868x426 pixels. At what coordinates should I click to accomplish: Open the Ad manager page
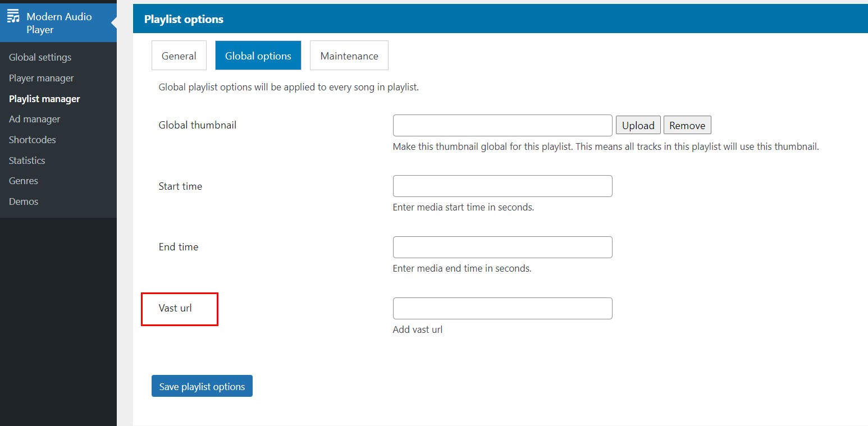(x=34, y=119)
